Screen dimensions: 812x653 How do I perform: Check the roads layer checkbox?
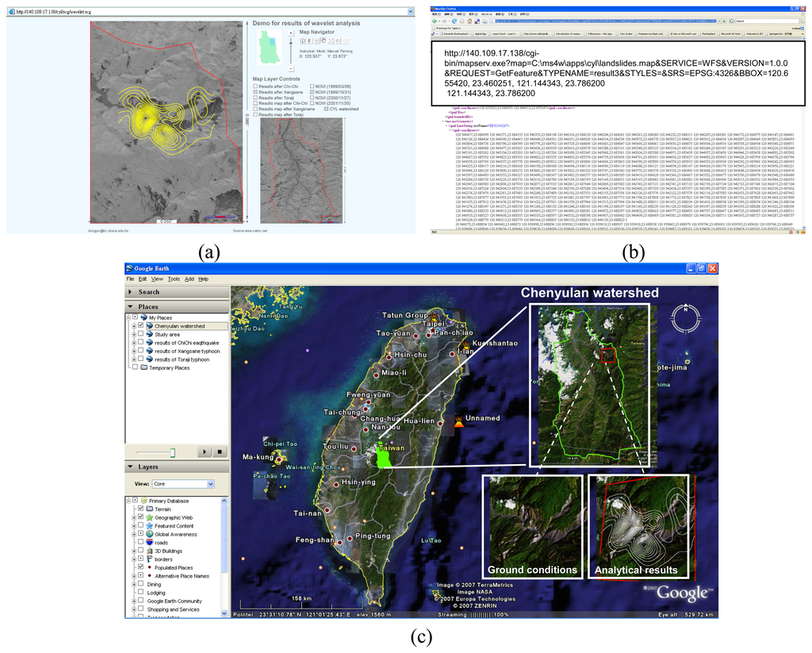pos(142,542)
